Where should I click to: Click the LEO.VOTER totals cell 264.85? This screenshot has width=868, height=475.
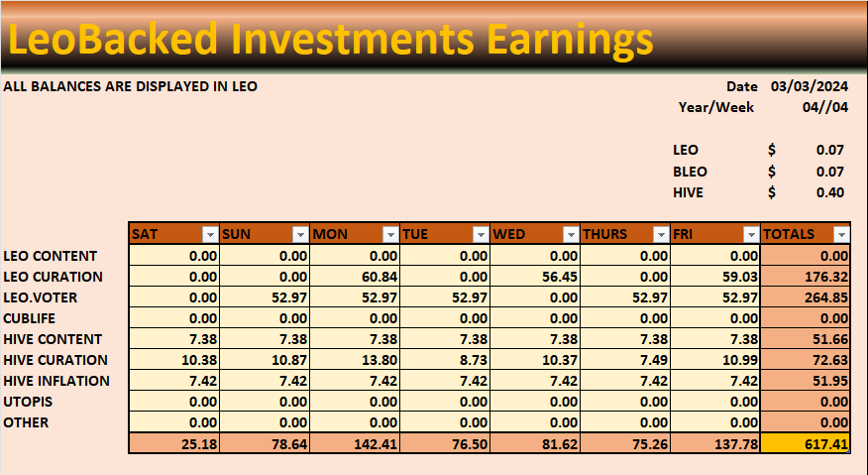click(x=806, y=297)
